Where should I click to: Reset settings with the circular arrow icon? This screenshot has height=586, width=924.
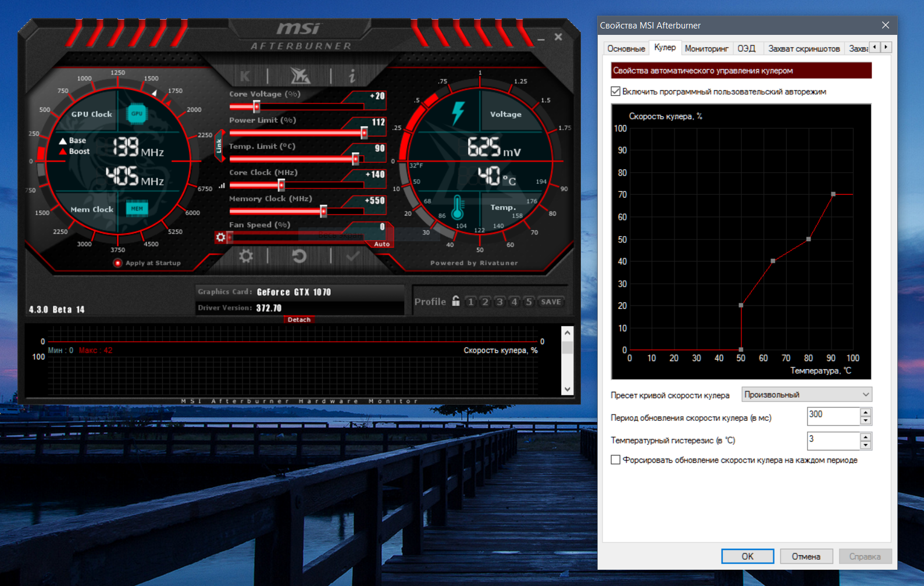[299, 256]
